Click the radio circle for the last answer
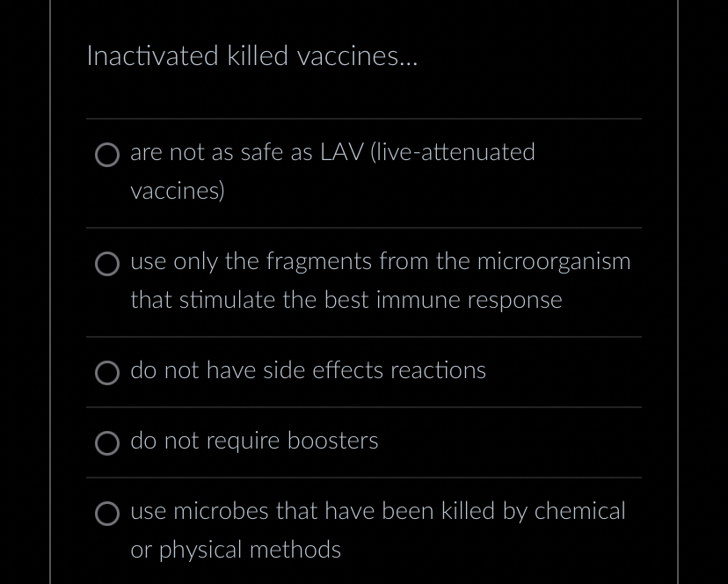Screen dimensions: 728x584 [x=107, y=514]
